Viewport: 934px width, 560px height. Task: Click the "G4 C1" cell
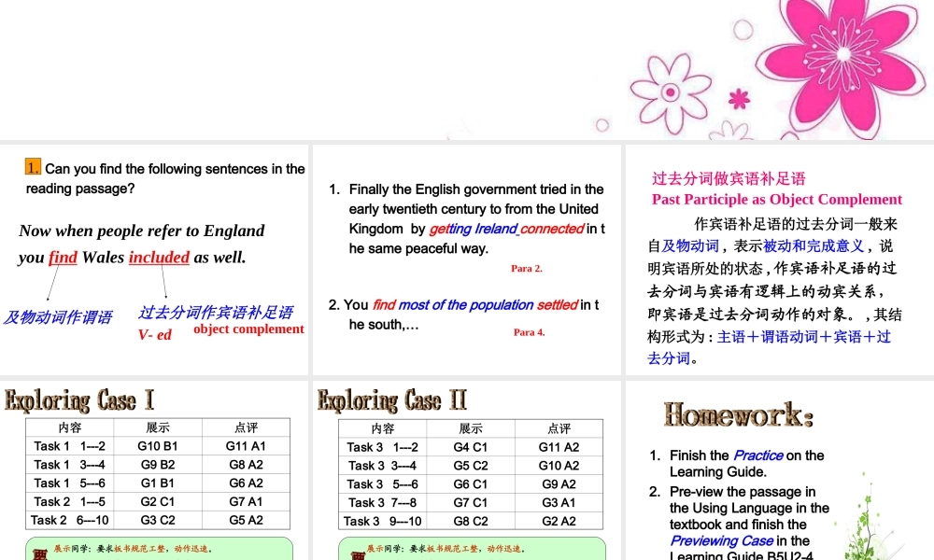coord(471,447)
